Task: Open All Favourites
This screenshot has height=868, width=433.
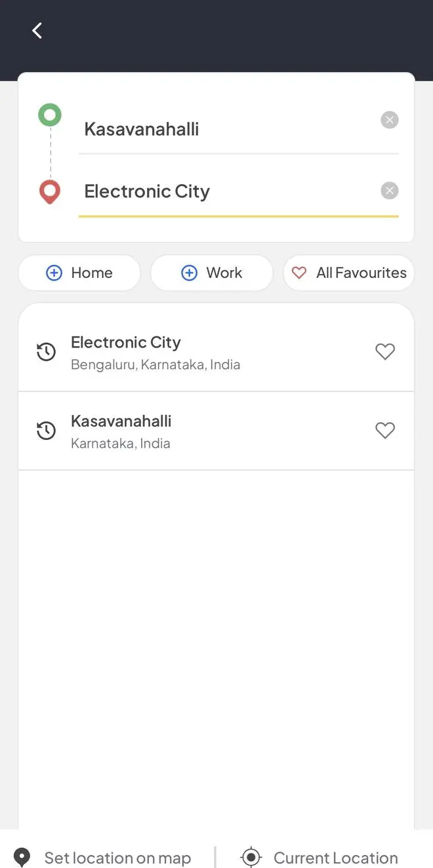Action: click(x=349, y=273)
